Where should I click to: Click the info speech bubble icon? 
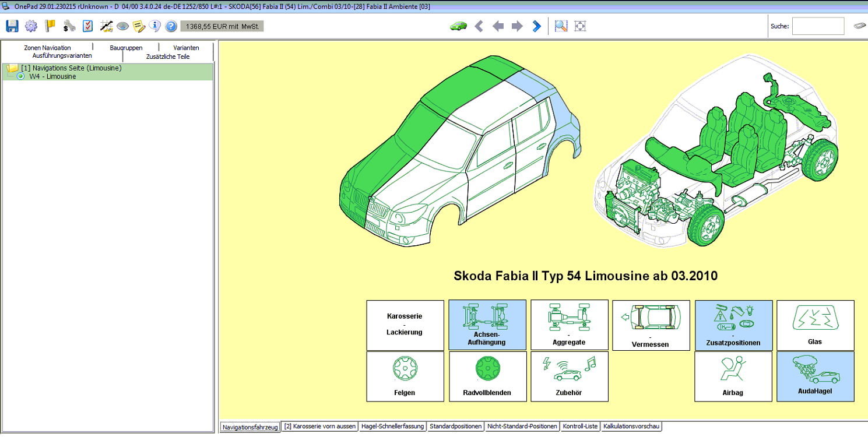click(x=154, y=26)
